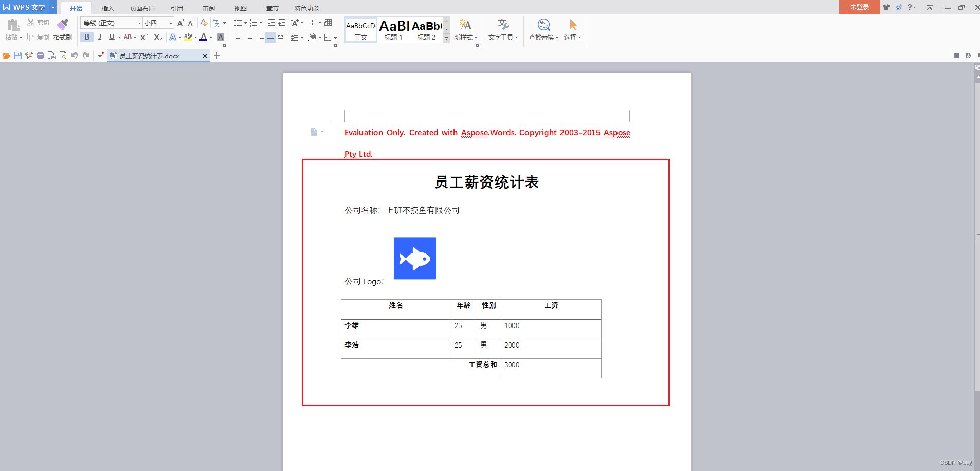The width and height of the screenshot is (980, 471).
Task: Add a new document tab with plus
Action: coord(217,56)
